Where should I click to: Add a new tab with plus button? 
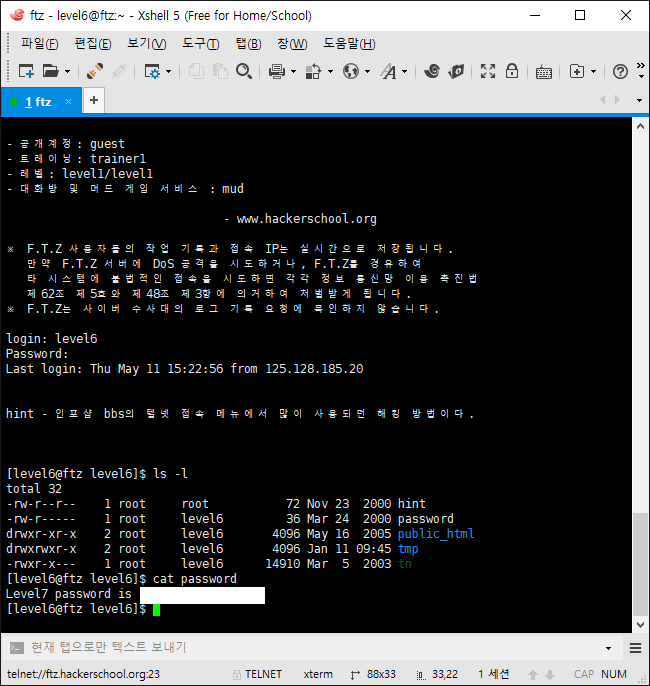pos(94,101)
